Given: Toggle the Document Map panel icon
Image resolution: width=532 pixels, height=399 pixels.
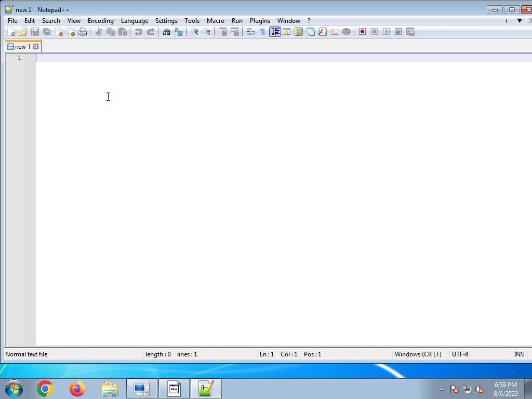Looking at the screenshot, I should coord(299,32).
